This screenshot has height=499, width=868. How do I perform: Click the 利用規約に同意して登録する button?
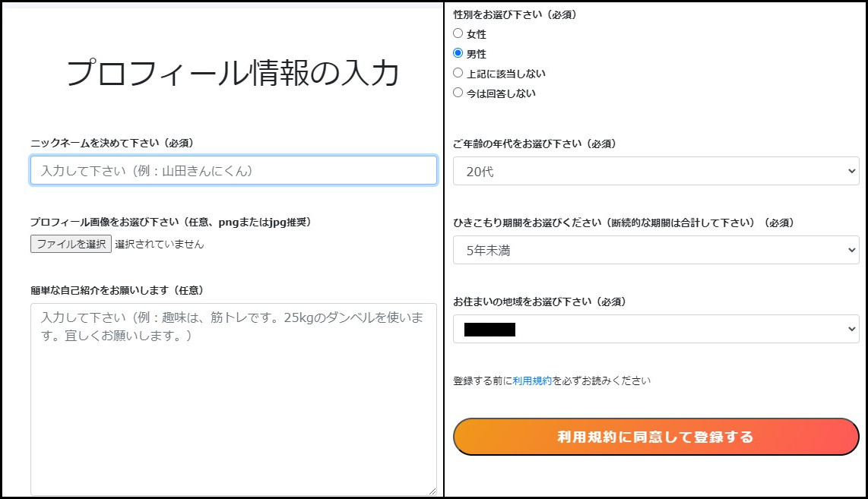click(x=656, y=437)
